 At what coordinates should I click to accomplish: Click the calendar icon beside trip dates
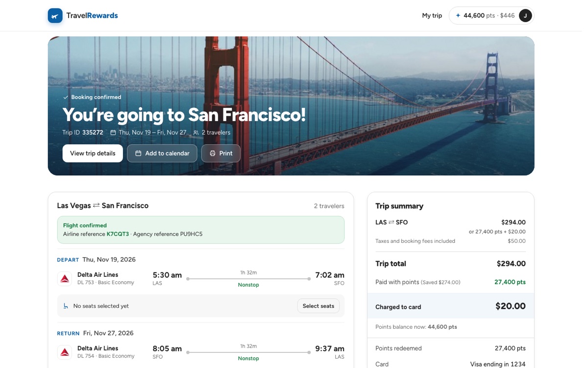click(x=113, y=132)
